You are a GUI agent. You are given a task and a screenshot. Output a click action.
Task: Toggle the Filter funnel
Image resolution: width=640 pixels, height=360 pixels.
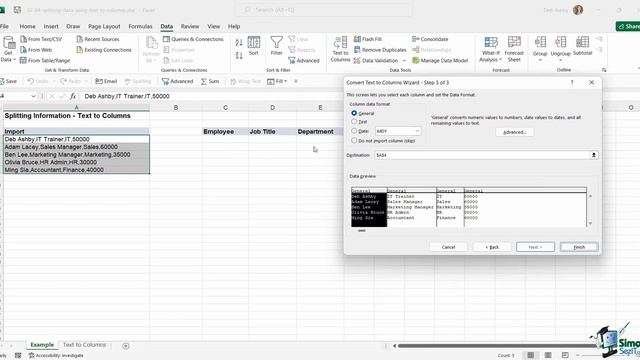pyautogui.click(x=276, y=46)
